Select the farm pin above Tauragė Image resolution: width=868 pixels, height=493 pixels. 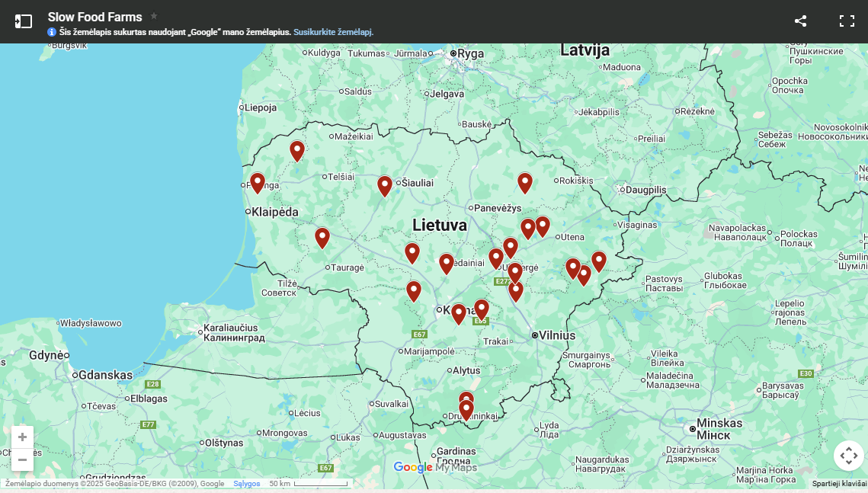pos(322,237)
